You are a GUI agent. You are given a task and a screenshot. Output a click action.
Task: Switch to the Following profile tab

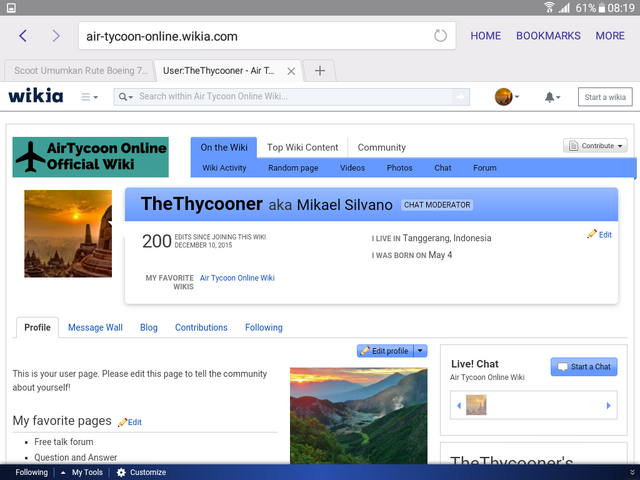(x=264, y=327)
